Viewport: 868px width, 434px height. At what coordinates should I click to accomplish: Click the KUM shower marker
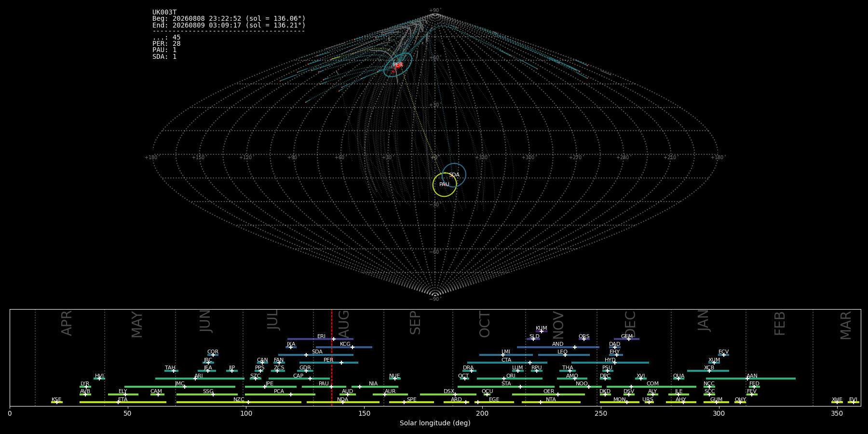(x=542, y=331)
